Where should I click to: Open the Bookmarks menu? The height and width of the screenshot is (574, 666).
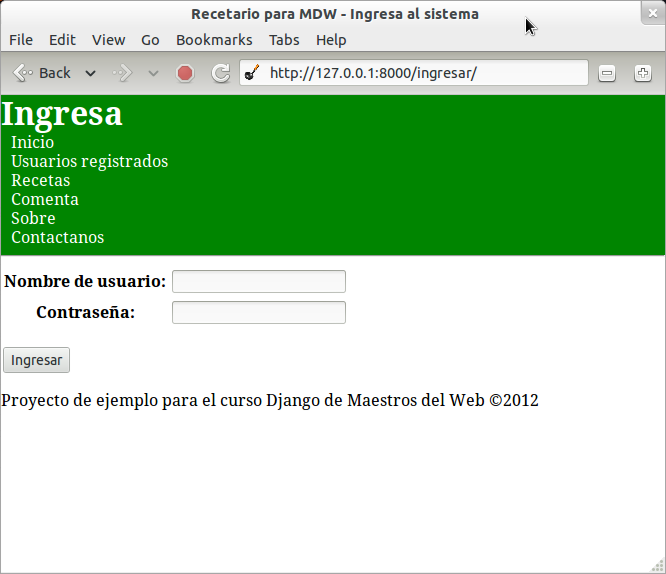point(214,40)
